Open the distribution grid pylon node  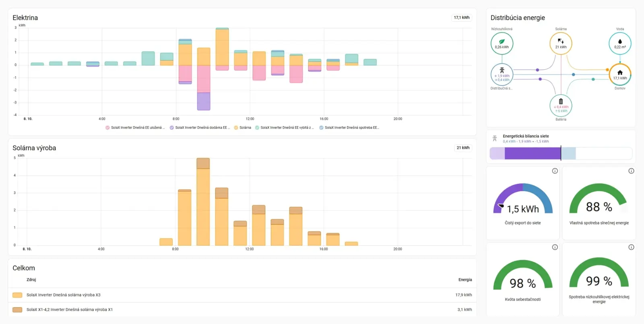(502, 75)
